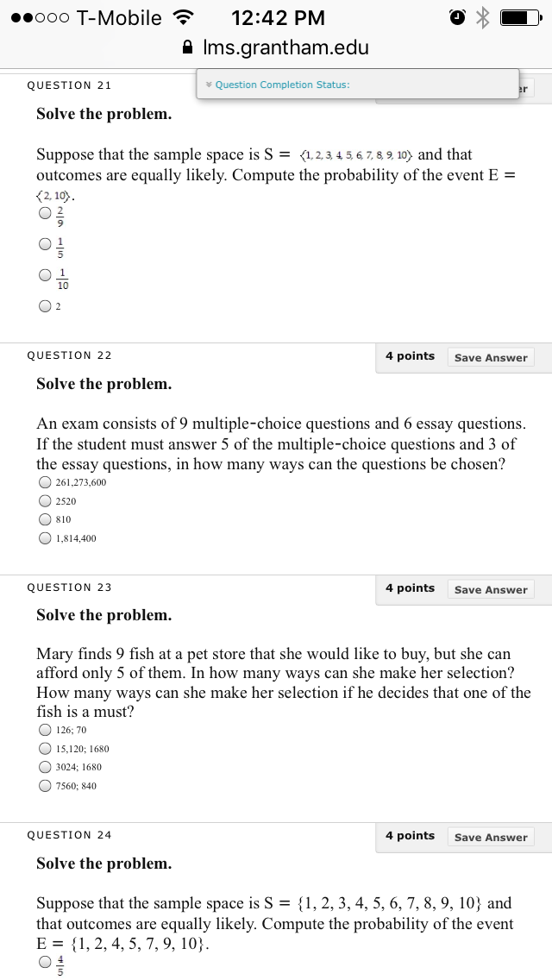Tap the alarm clock status icon

click(x=458, y=17)
